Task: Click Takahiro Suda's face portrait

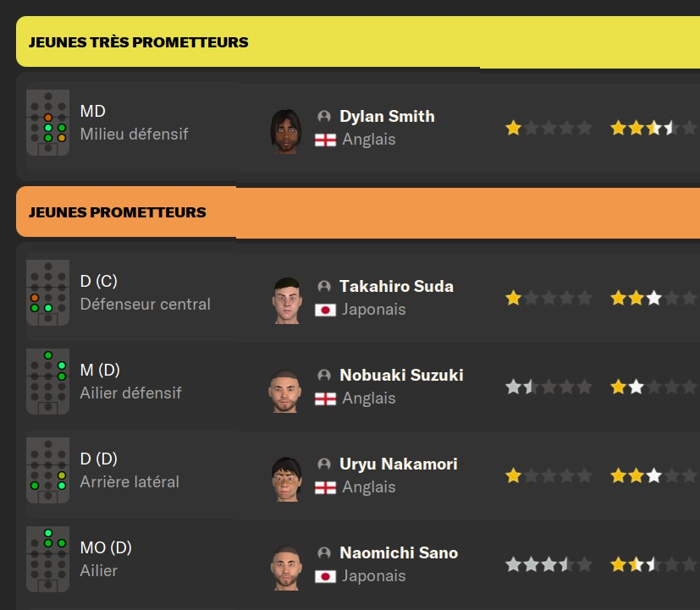Action: [286, 299]
